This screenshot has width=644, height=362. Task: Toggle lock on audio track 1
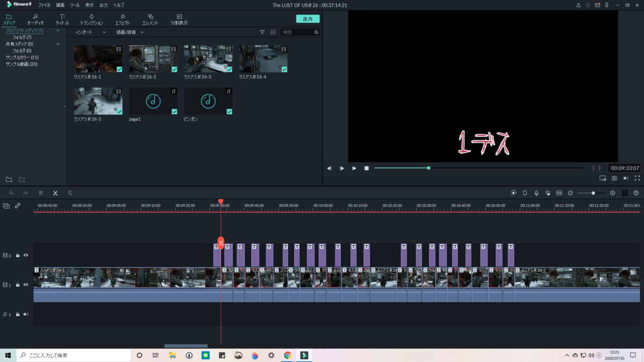click(18, 314)
